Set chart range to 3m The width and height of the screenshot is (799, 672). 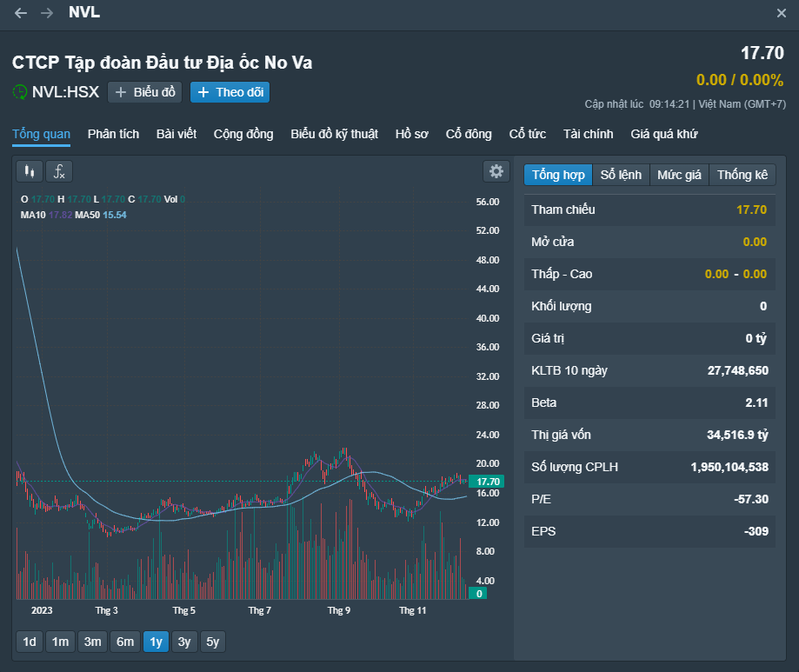pyautogui.click(x=92, y=642)
